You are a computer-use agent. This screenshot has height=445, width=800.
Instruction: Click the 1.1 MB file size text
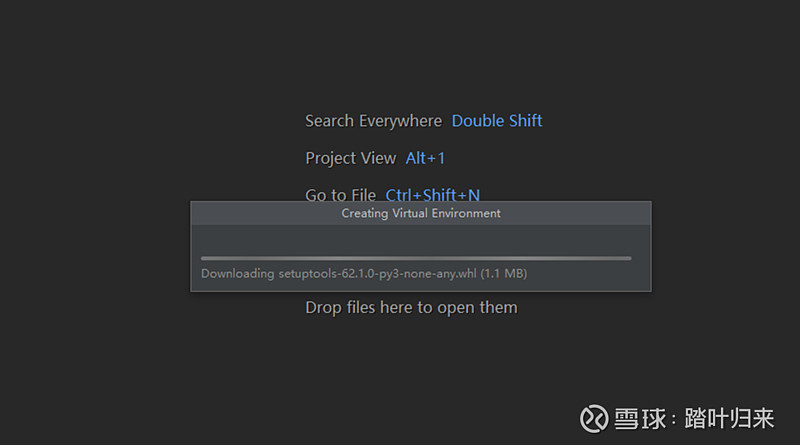tap(504, 274)
